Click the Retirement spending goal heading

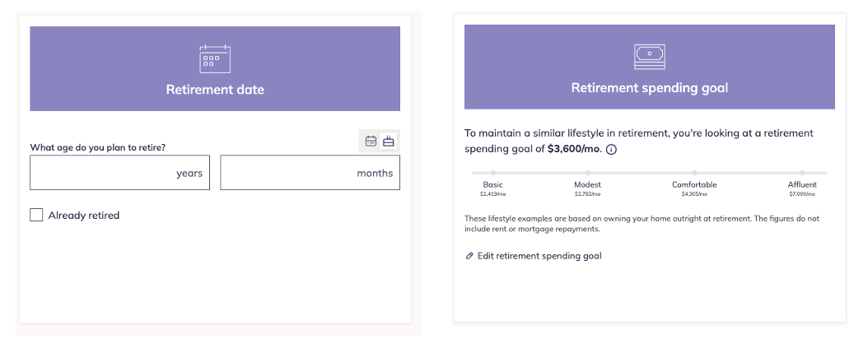point(649,88)
